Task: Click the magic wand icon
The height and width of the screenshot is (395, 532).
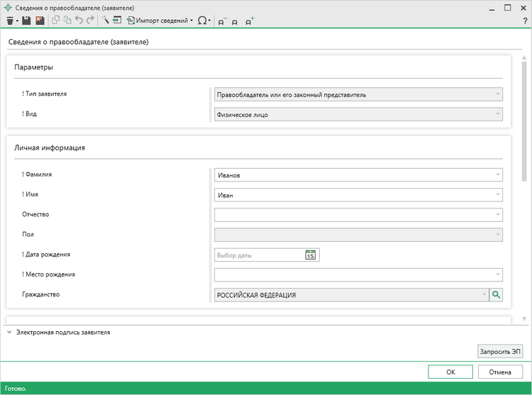Action: click(106, 21)
